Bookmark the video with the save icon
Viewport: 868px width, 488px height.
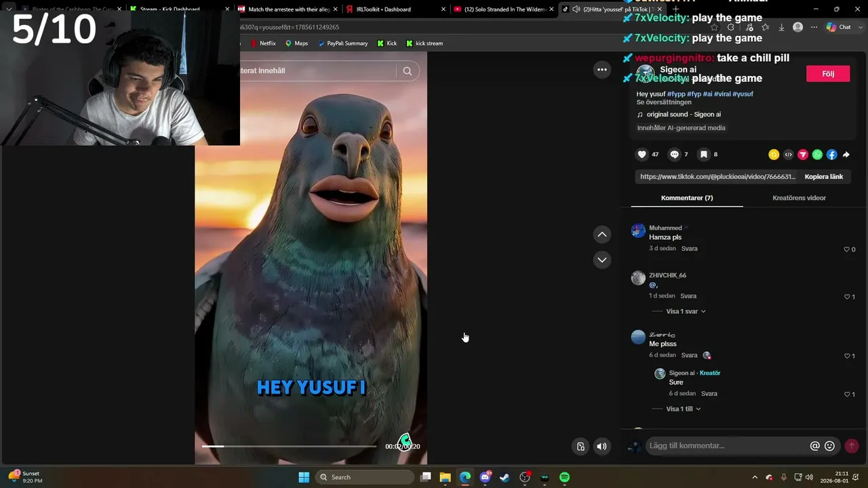coord(704,155)
